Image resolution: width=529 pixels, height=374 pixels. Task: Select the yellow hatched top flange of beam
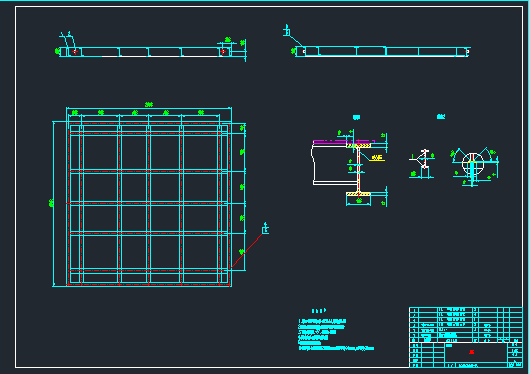359,145
